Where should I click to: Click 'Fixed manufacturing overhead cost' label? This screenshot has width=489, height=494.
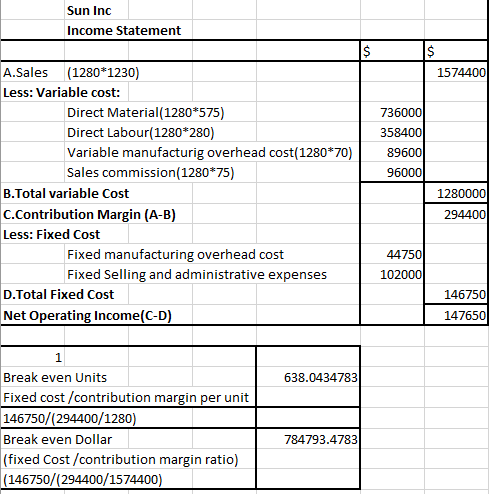click(175, 255)
